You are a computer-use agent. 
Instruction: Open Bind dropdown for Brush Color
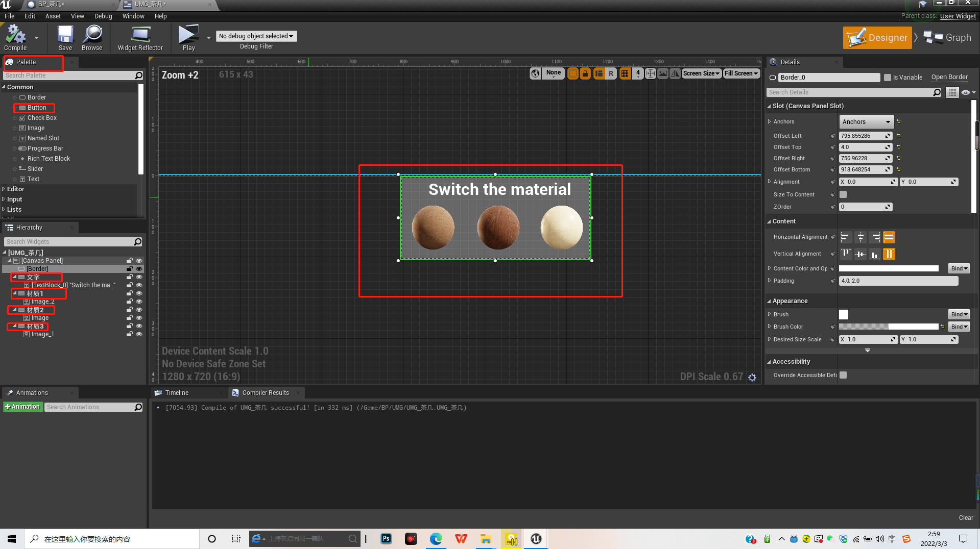[x=959, y=327]
